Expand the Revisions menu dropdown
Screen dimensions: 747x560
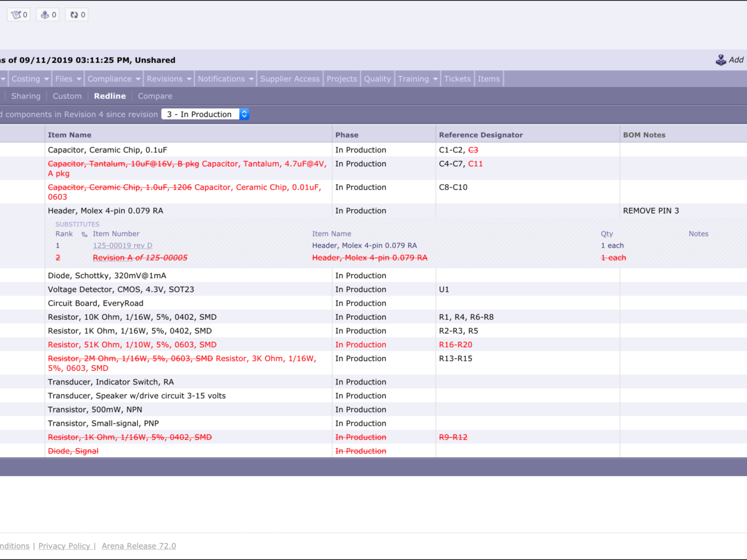[x=168, y=78]
